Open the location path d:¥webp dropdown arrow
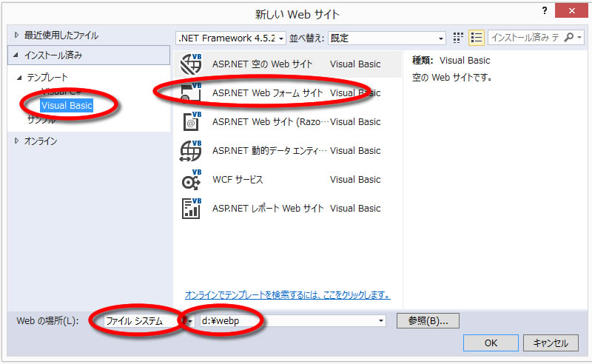Image resolution: width=592 pixels, height=364 pixels. pos(381,321)
